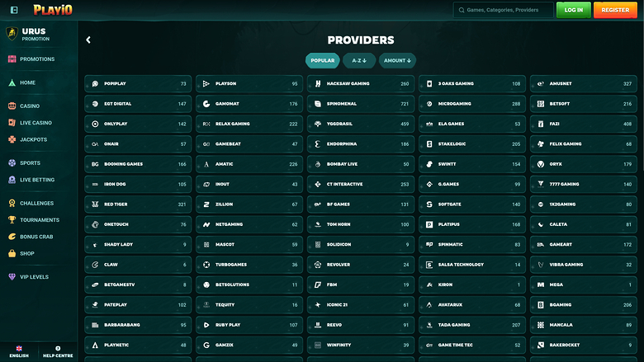Sort providers by Amount

pos(397,60)
